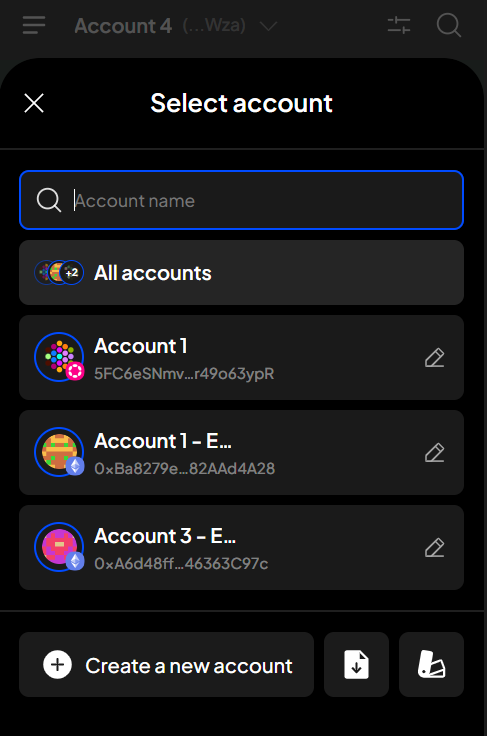Click the Account 1 identicon avatar
Image resolution: width=487 pixels, height=736 pixels.
[59, 357]
